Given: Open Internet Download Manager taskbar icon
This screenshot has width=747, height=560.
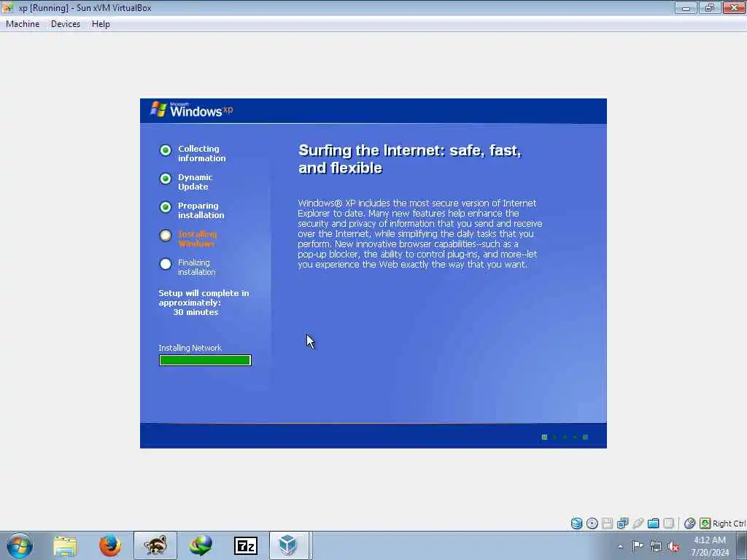Looking at the screenshot, I should click(x=201, y=545).
